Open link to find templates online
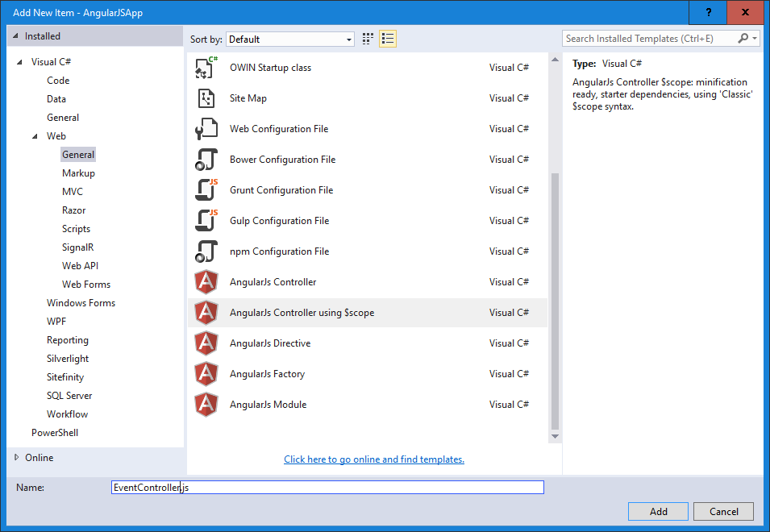 [374, 459]
